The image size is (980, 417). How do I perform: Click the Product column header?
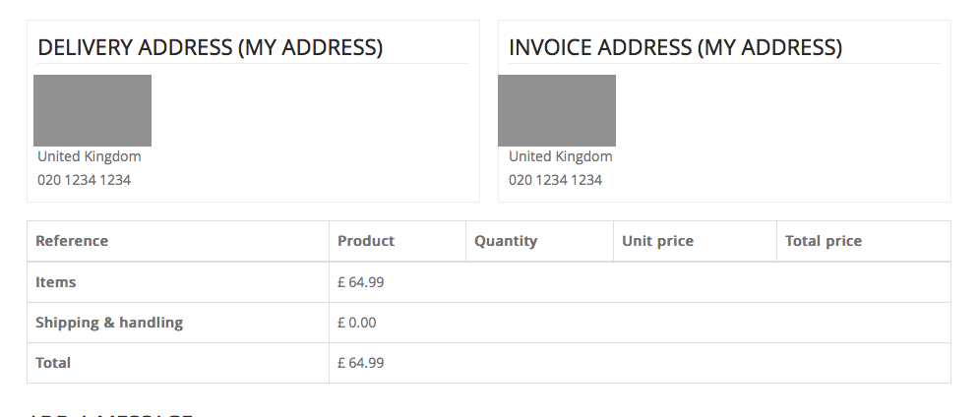(366, 241)
